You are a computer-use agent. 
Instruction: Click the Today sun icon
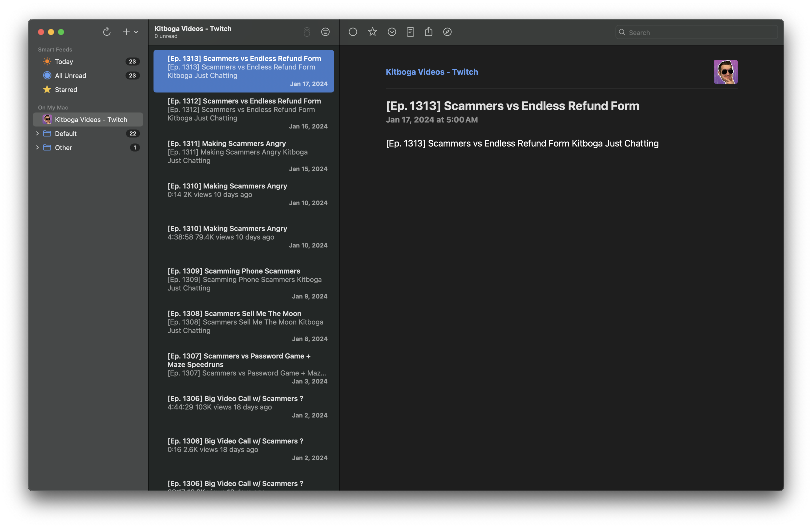tap(47, 61)
